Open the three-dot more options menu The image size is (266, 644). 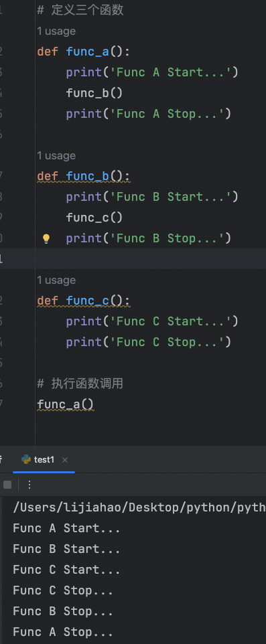point(29,485)
